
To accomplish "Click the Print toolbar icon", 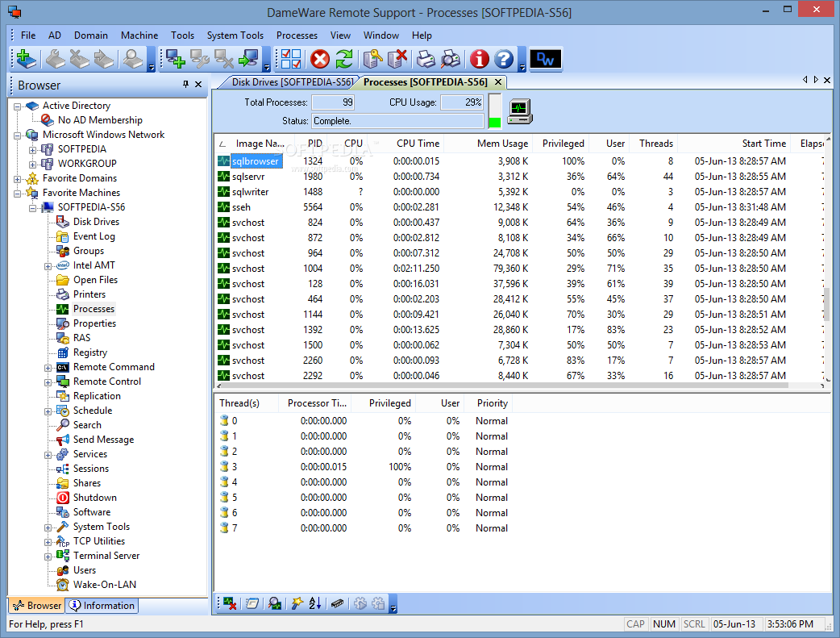I will tap(426, 59).
